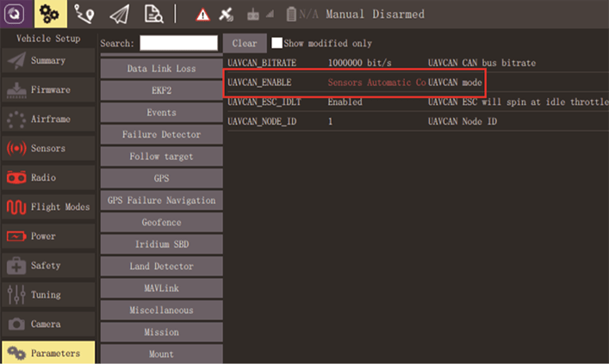Viewport: 609px width, 364px height.
Task: Enable Show modified only checkbox
Action: (277, 43)
